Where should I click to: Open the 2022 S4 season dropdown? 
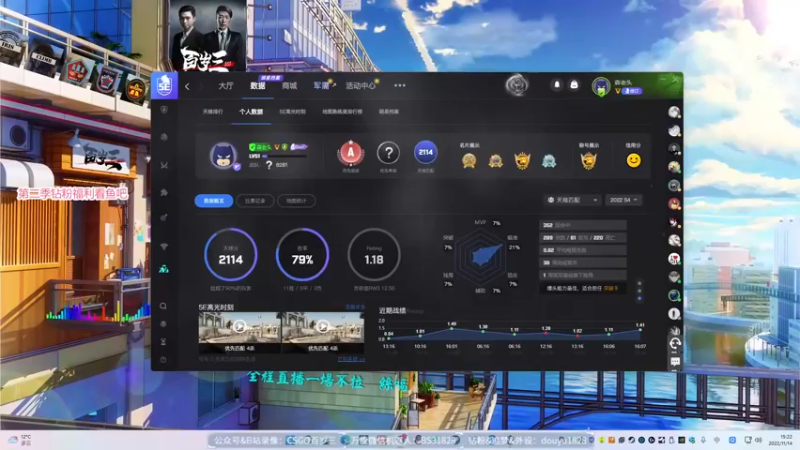[x=623, y=200]
